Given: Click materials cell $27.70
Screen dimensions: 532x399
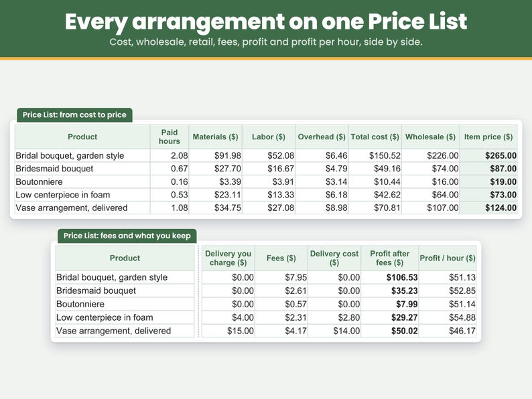Looking at the screenshot, I should click(216, 169).
